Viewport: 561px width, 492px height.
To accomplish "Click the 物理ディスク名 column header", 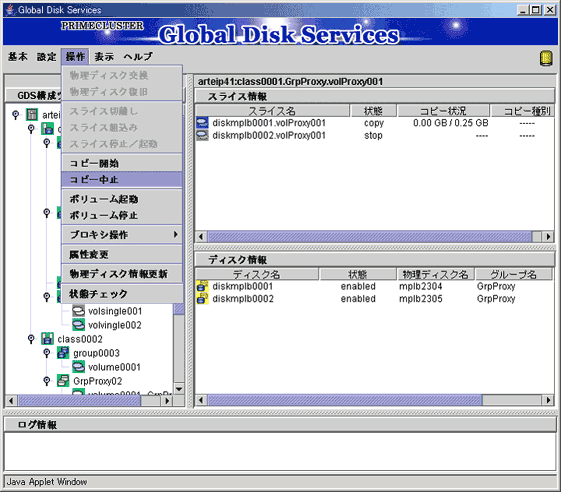I will point(435,274).
